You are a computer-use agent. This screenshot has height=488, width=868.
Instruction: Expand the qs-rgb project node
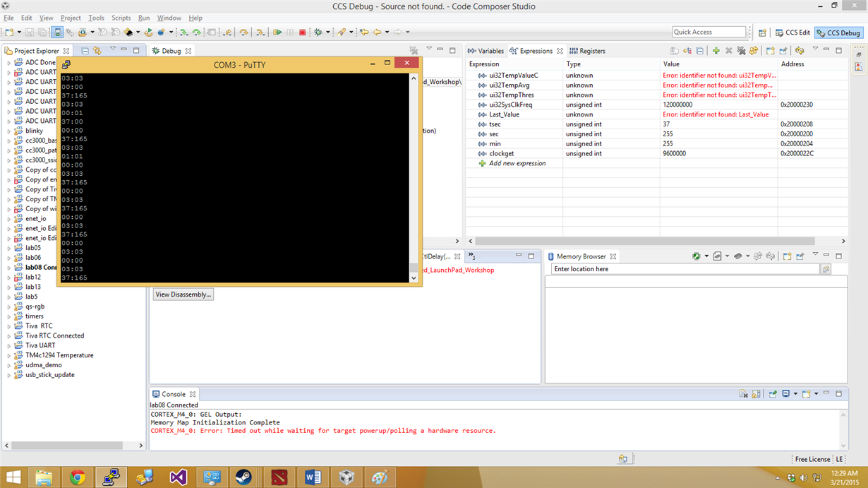pos(9,307)
